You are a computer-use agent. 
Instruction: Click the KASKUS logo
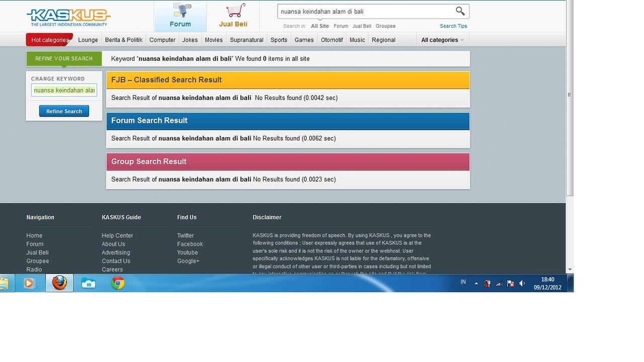click(68, 17)
